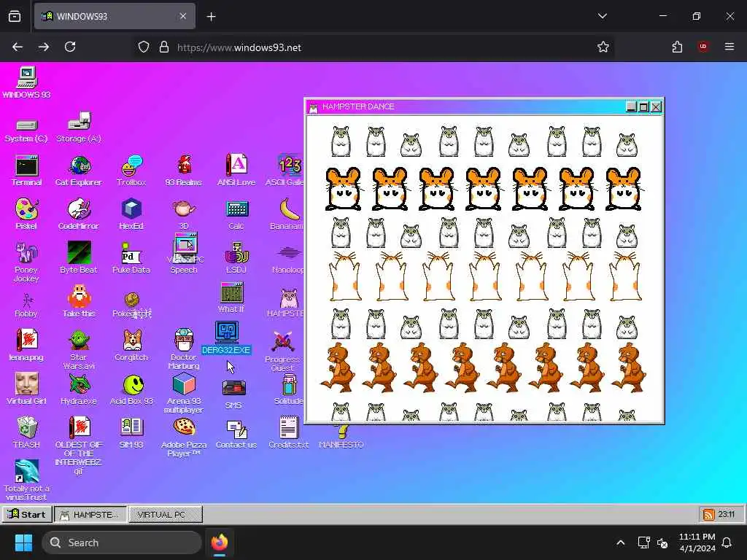Switch to HAMPSTER taskbar item
Screen dimensions: 747x560
pos(90,514)
